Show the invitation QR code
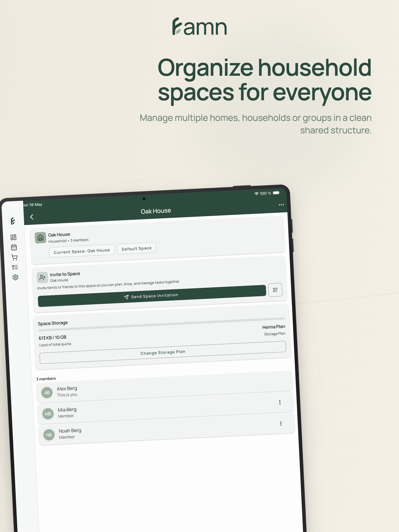Screen dimensions: 399x532 coord(275,290)
